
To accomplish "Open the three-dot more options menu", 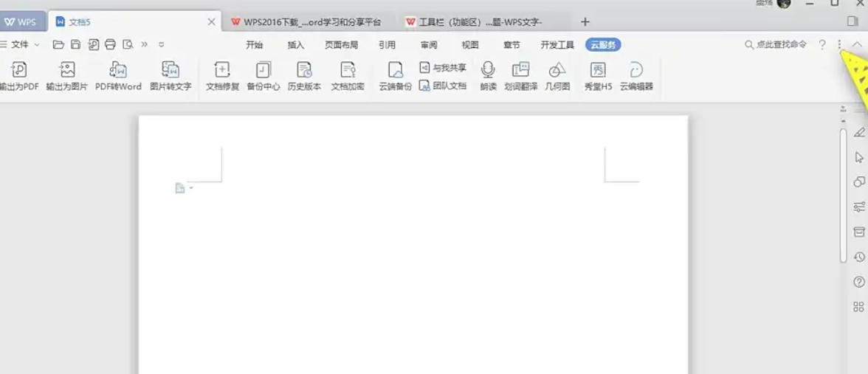I will pos(840,45).
